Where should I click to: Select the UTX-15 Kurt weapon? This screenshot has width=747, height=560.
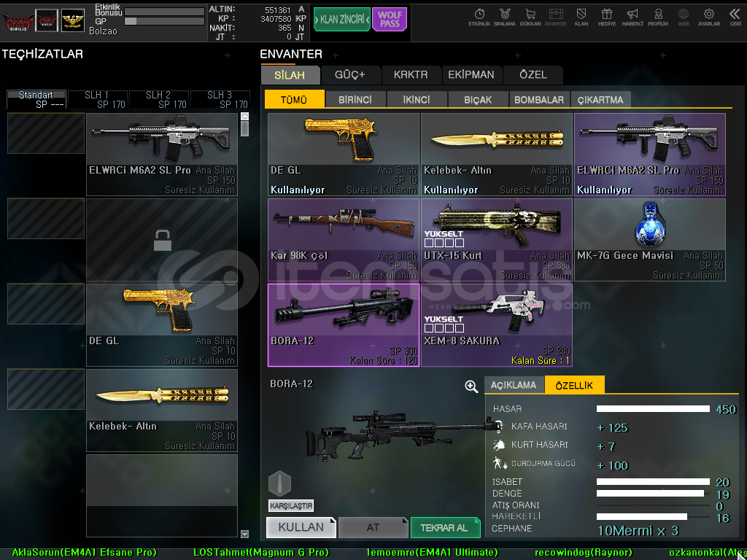click(496, 239)
